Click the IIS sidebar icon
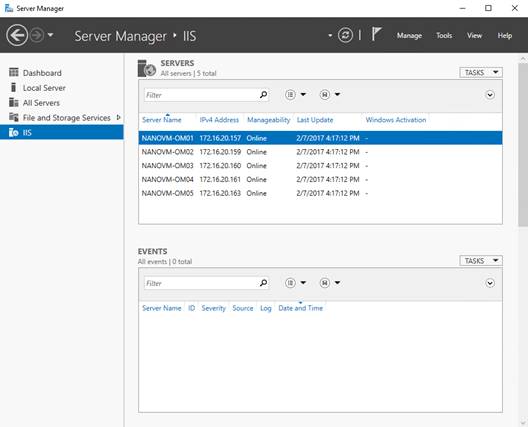The image size is (528, 427). tap(13, 132)
